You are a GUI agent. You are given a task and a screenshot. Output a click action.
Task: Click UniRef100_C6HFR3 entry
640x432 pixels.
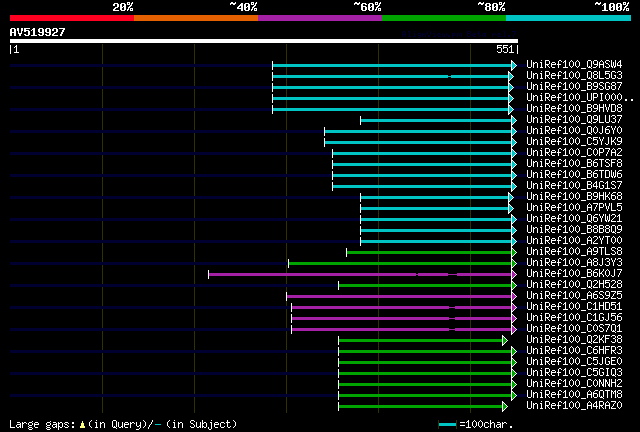[x=574, y=351]
